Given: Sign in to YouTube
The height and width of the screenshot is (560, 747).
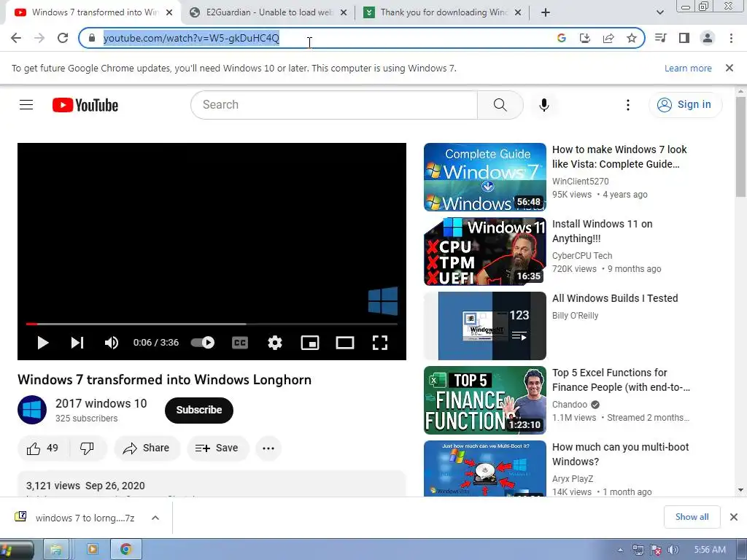Looking at the screenshot, I should coord(686,105).
